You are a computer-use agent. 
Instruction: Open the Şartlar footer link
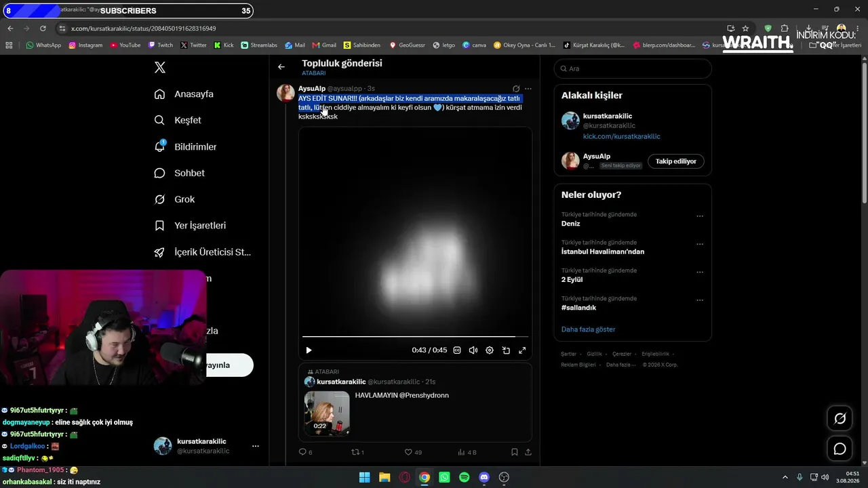568,354
